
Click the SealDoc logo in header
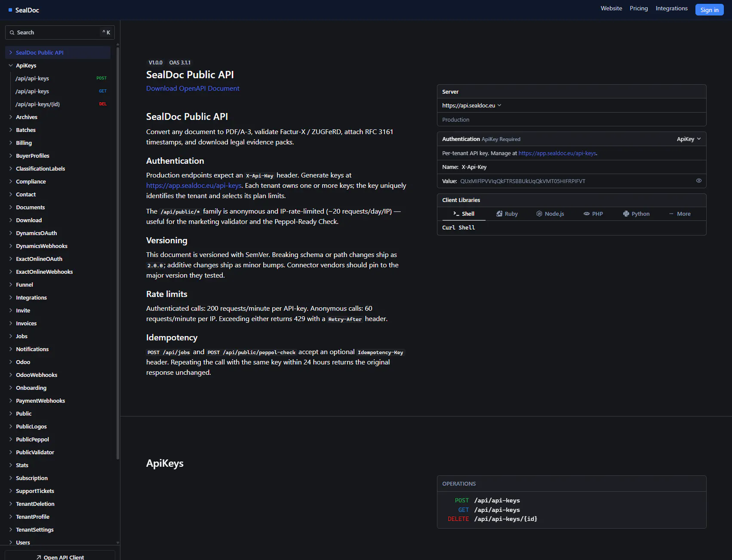pos(24,10)
